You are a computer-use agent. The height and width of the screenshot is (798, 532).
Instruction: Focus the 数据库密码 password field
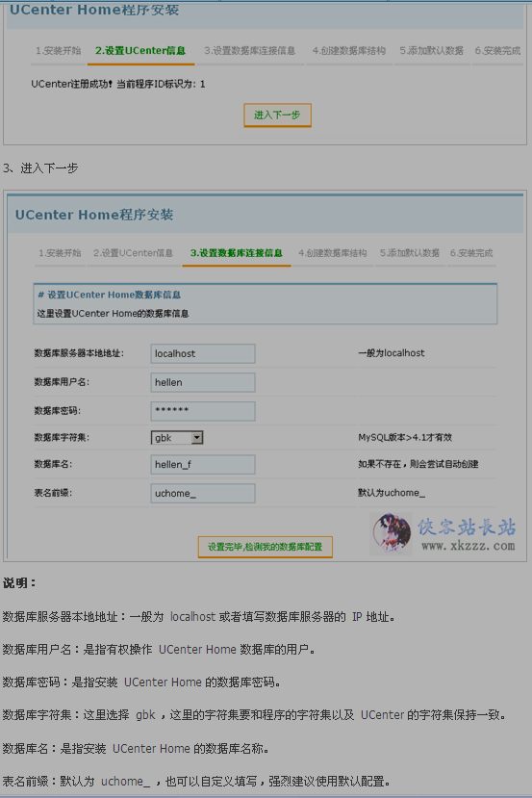click(x=203, y=411)
